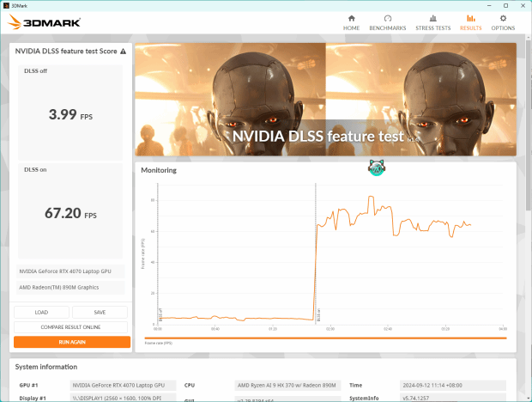
Task: Click the Display #1 value field
Action: pyautogui.click(x=123, y=398)
